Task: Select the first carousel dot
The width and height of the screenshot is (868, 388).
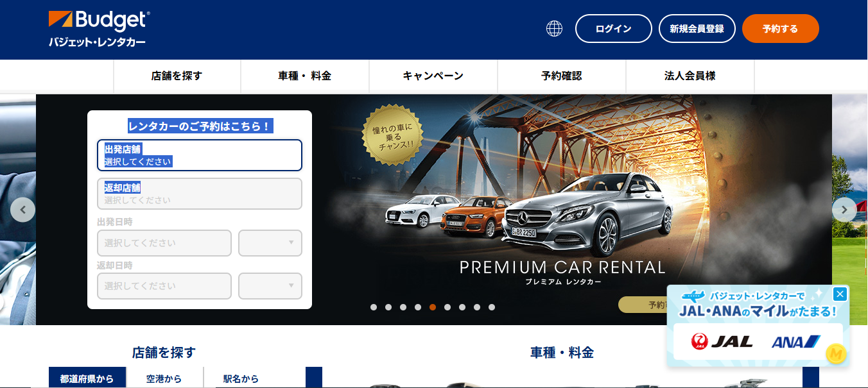Action: [x=374, y=307]
